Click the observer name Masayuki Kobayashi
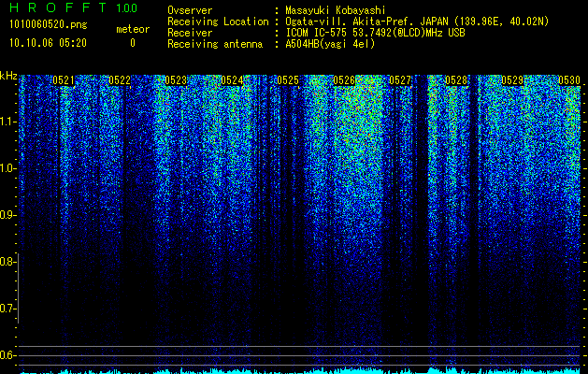The height and width of the screenshot is (374, 588). [x=336, y=10]
